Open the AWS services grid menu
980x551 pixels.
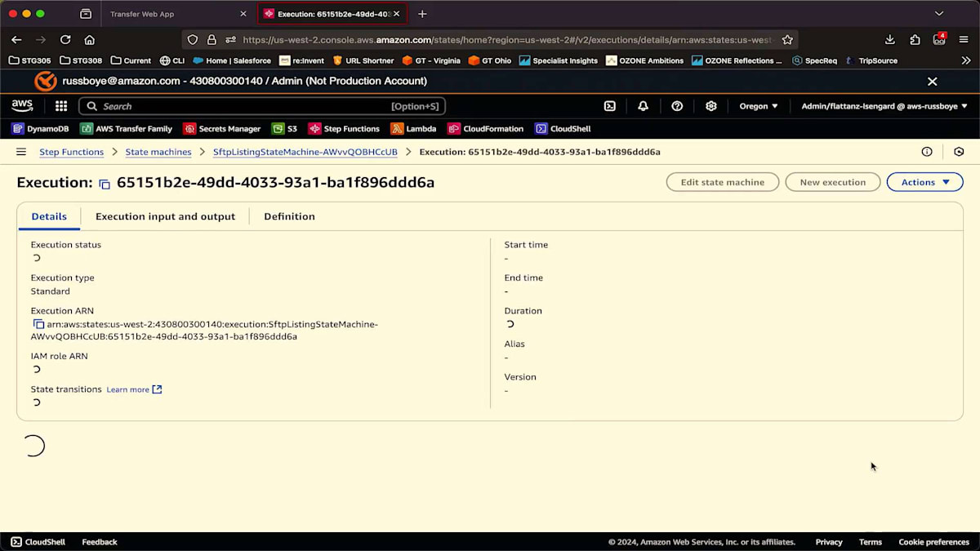tap(61, 106)
